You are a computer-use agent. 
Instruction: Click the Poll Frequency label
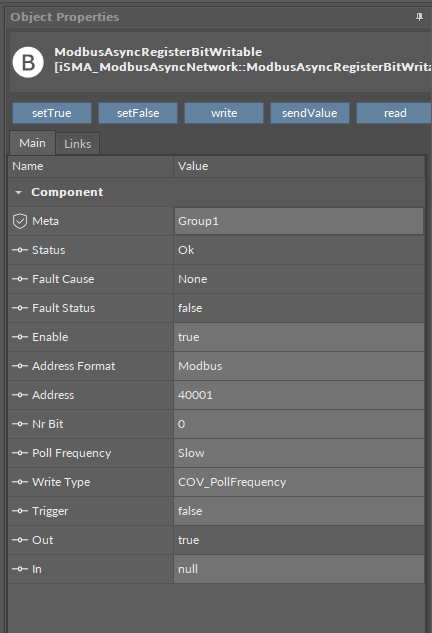(71, 453)
